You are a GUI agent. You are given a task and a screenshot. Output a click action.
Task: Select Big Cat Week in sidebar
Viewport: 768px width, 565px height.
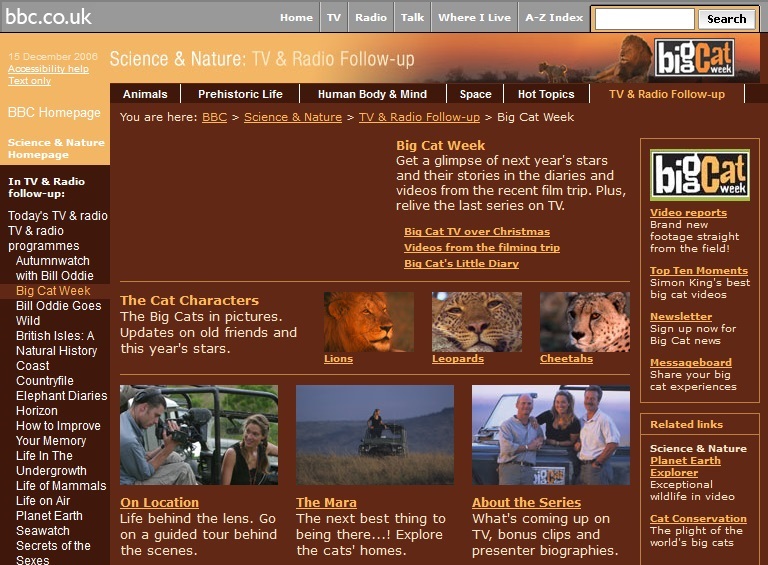point(53,291)
